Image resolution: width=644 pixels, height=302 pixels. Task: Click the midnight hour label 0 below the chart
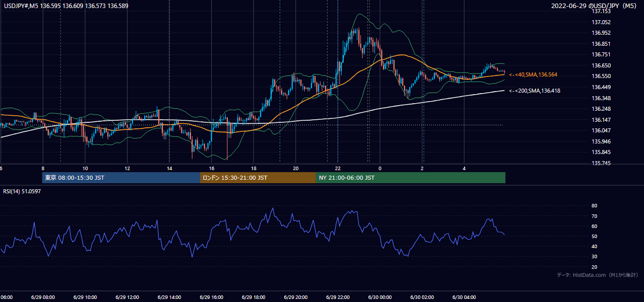[380, 169]
